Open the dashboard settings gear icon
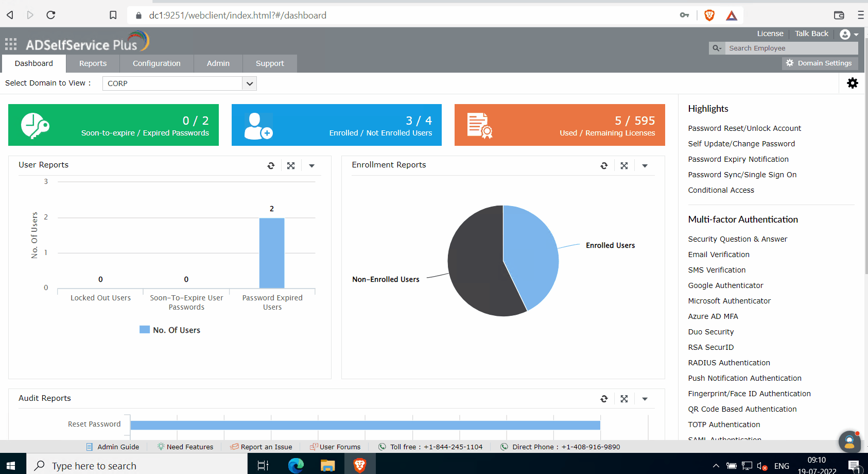Viewport: 868px width, 474px height. click(x=853, y=83)
